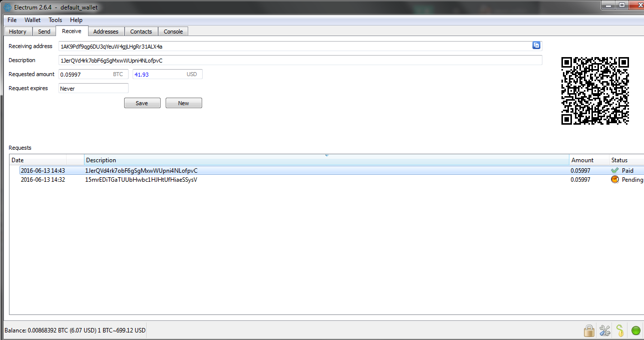
Task: Click the New request button
Action: (184, 103)
